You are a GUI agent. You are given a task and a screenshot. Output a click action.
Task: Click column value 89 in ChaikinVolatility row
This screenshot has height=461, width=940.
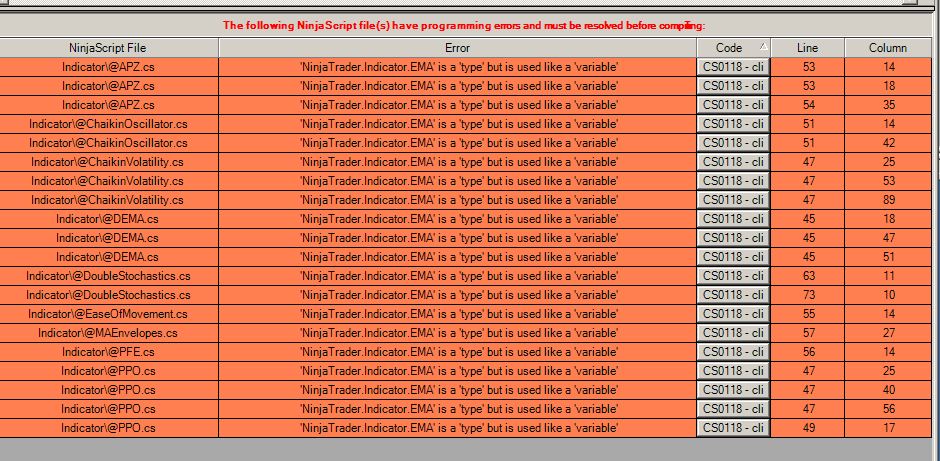pyautogui.click(x=888, y=200)
